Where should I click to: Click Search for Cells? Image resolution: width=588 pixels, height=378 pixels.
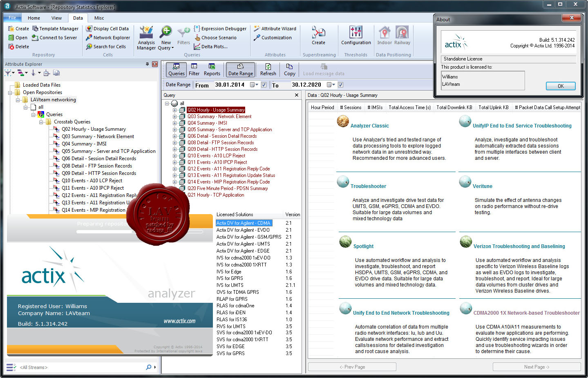pos(106,47)
